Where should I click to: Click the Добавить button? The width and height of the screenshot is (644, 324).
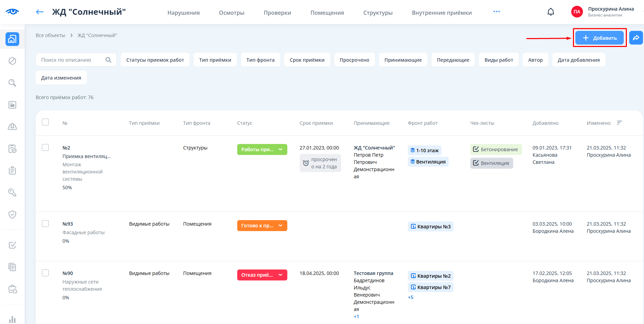599,38
